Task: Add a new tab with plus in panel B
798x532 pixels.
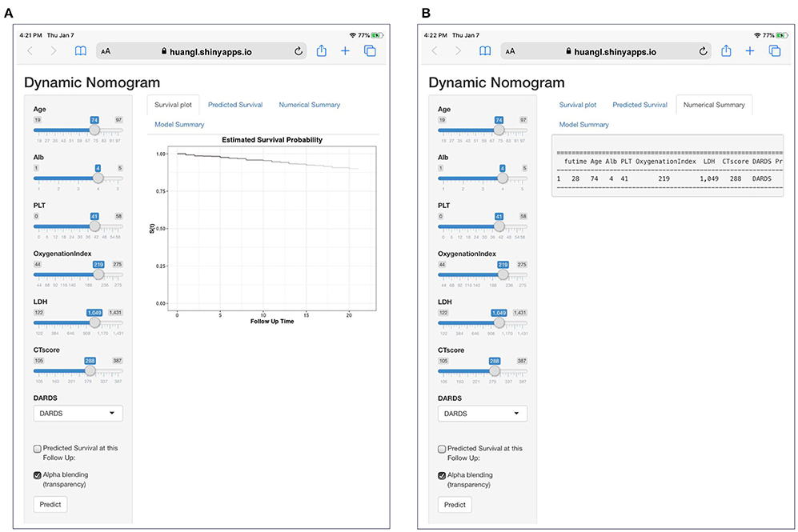Action: click(x=750, y=51)
